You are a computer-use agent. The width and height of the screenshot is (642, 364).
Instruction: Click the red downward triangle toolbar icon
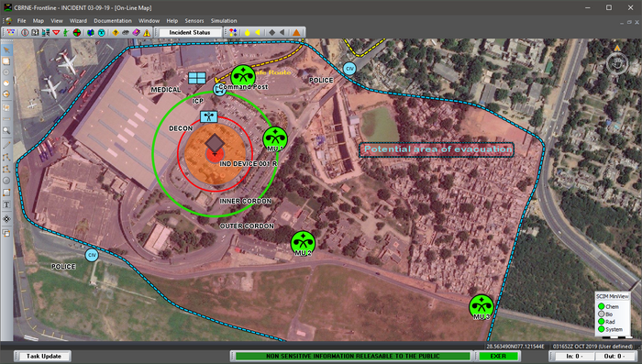click(x=56, y=33)
